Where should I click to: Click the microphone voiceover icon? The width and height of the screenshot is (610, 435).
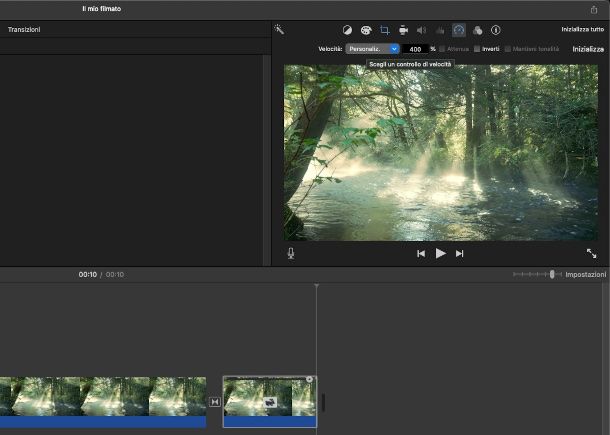[291, 253]
